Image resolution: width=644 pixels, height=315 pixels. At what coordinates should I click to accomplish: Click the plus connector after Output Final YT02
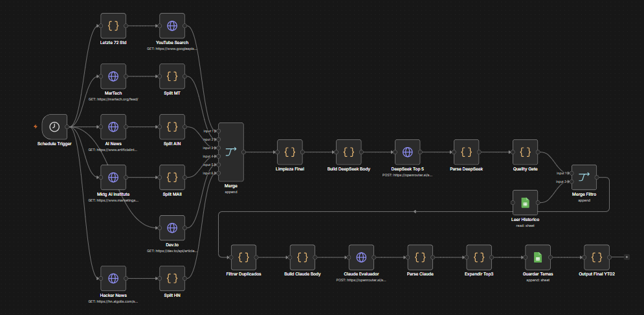coord(627,257)
